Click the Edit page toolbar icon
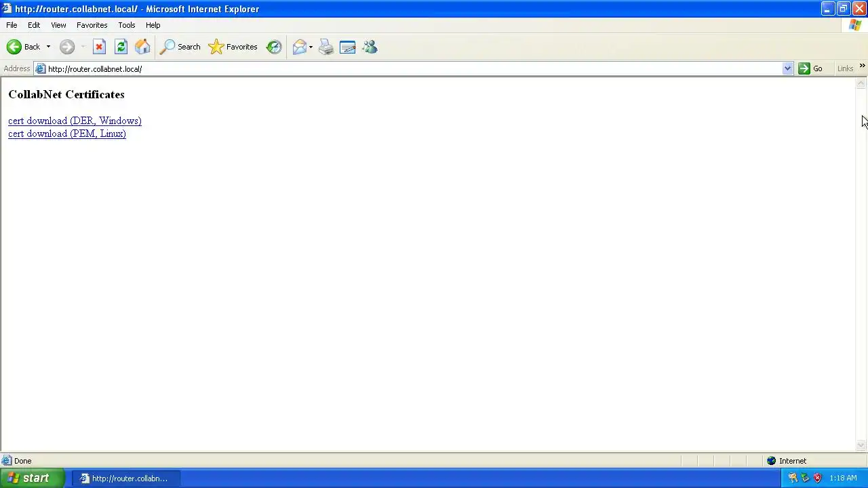The width and height of the screenshot is (868, 488). (x=348, y=47)
